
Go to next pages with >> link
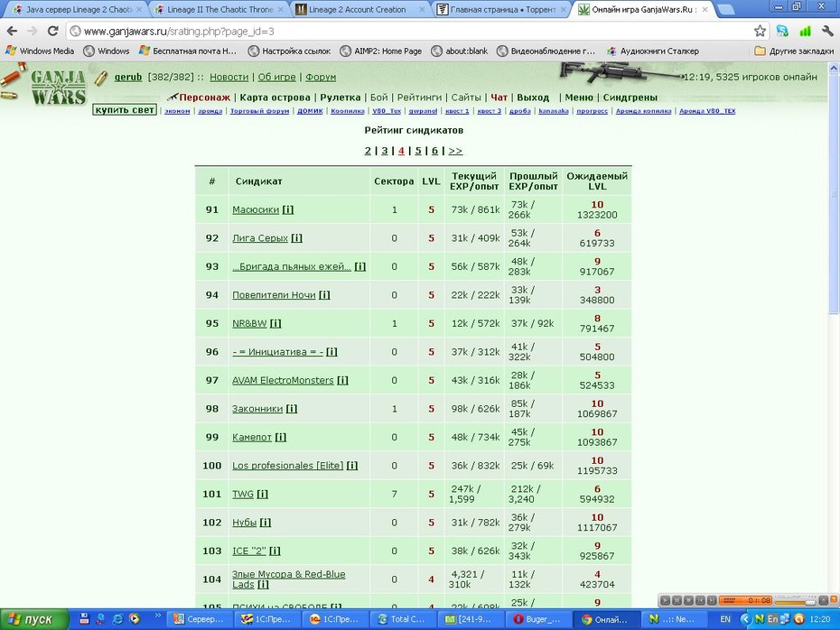(x=455, y=151)
